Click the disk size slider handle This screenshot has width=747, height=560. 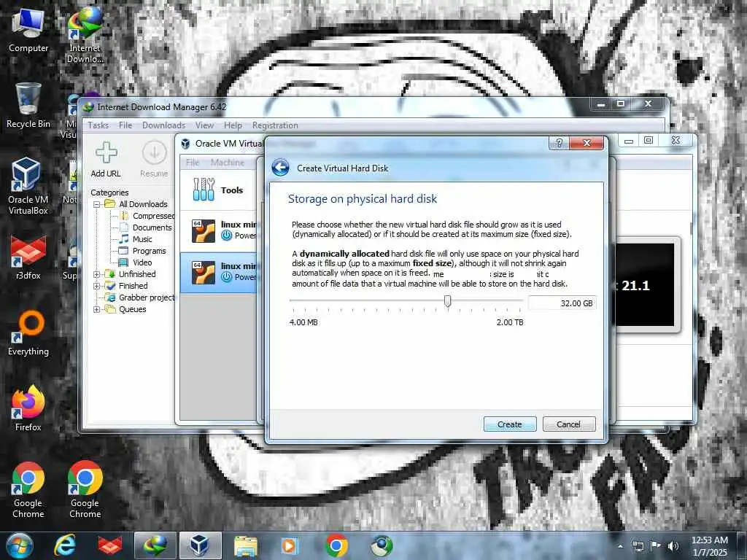(447, 301)
